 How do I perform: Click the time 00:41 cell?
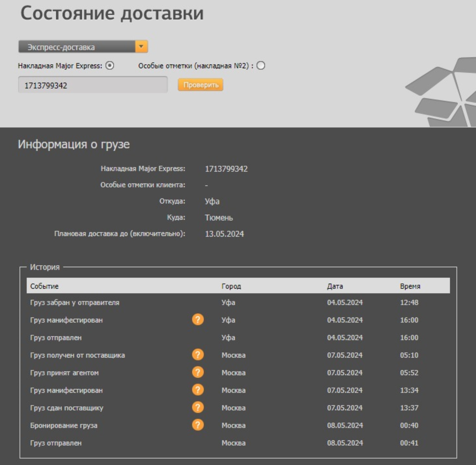pyautogui.click(x=409, y=443)
